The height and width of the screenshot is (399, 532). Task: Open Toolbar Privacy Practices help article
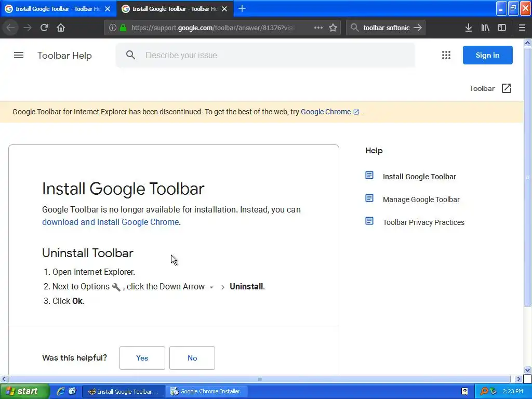423,222
